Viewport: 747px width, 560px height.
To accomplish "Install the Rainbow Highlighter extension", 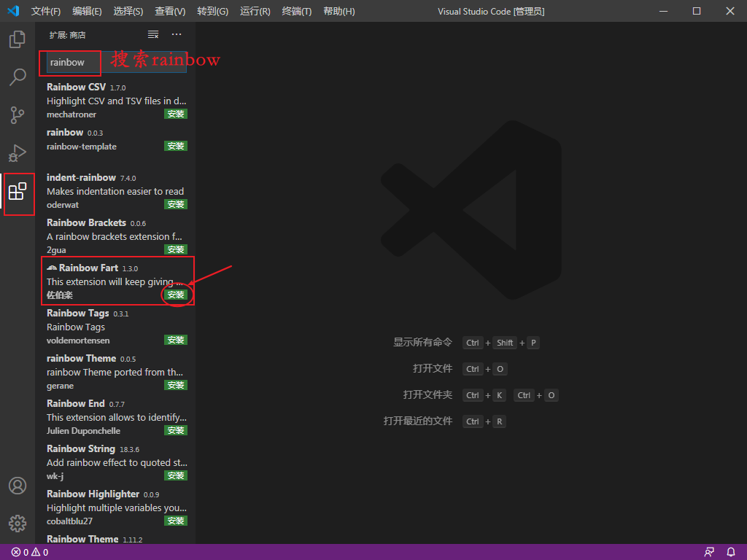I will coord(176,521).
